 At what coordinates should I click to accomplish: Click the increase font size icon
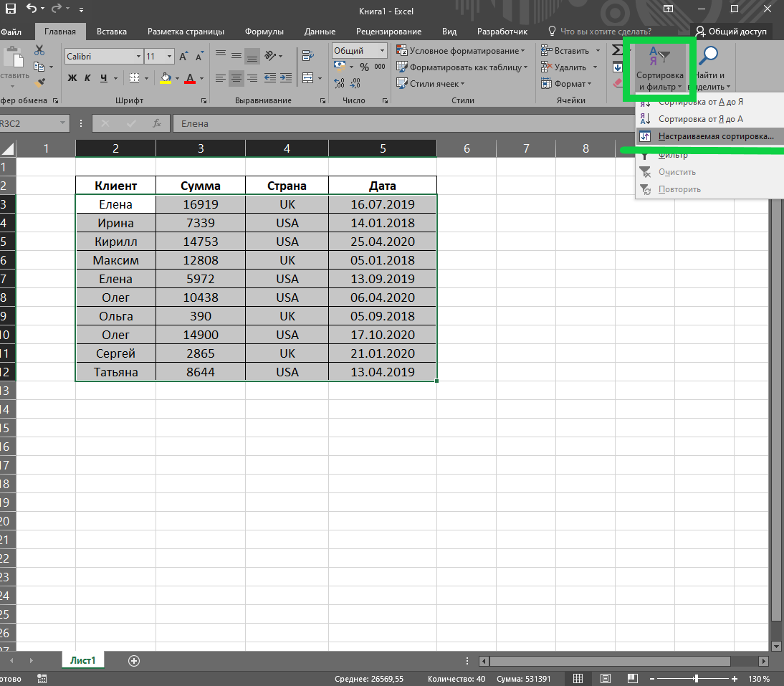(x=183, y=57)
